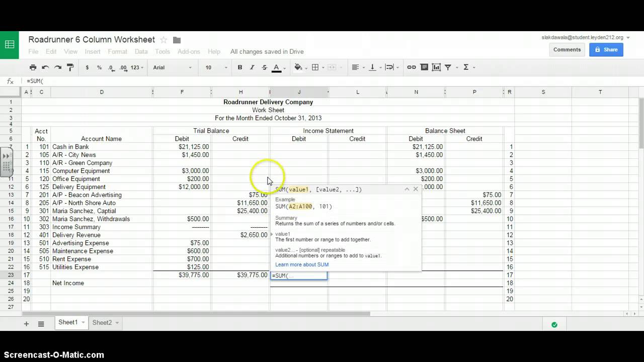Click the Undo arrow icon

(x=45, y=67)
